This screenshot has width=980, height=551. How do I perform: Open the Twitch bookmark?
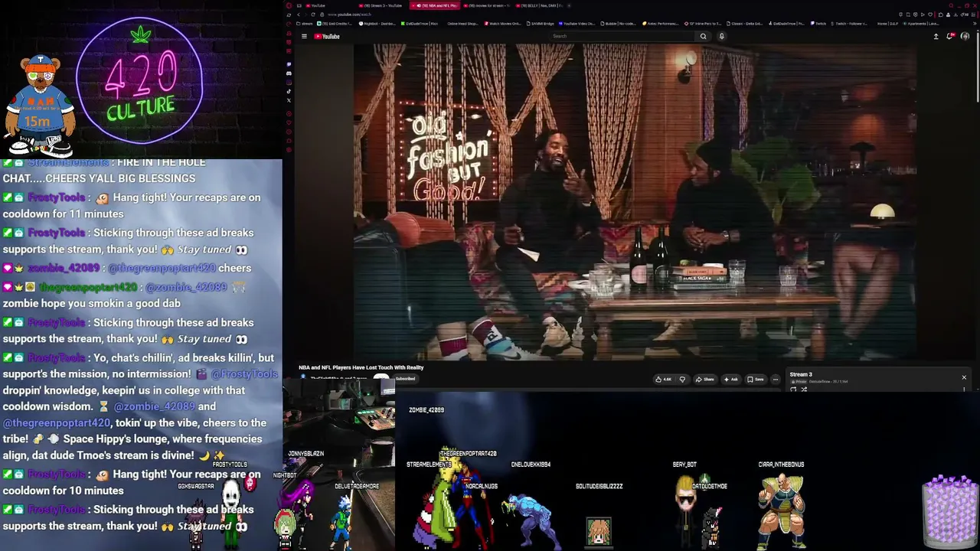(x=818, y=24)
